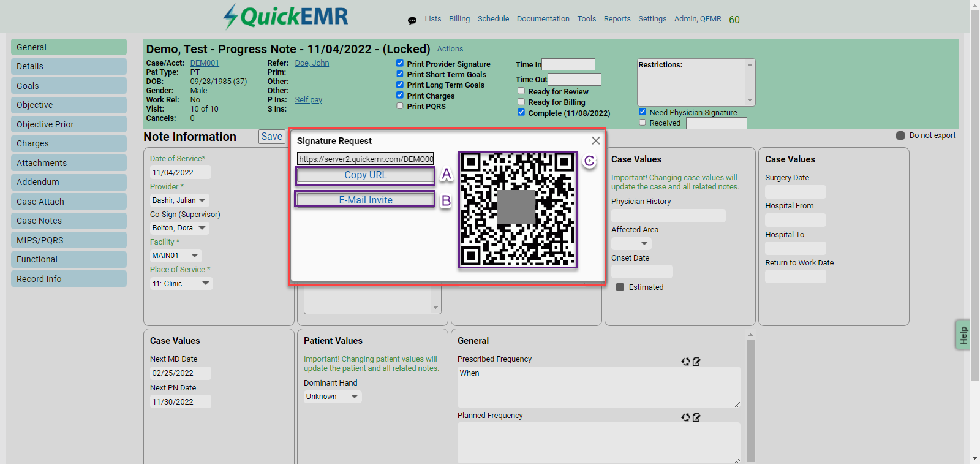
Task: Open the Billing menu
Action: click(x=459, y=19)
